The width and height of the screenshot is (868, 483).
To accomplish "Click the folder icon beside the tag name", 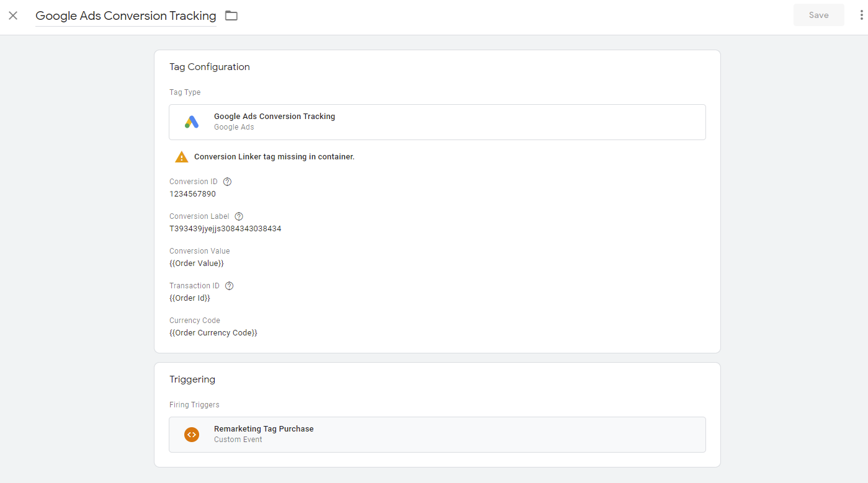I will tap(231, 16).
